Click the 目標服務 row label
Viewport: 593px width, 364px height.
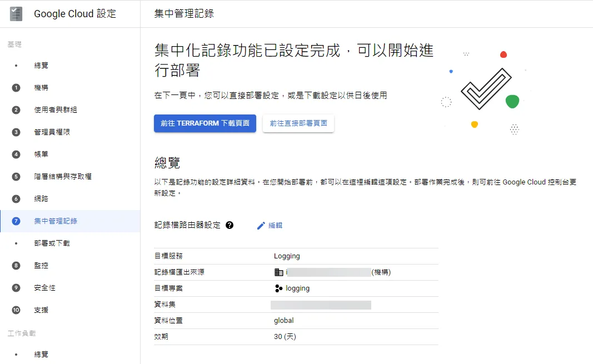[168, 256]
